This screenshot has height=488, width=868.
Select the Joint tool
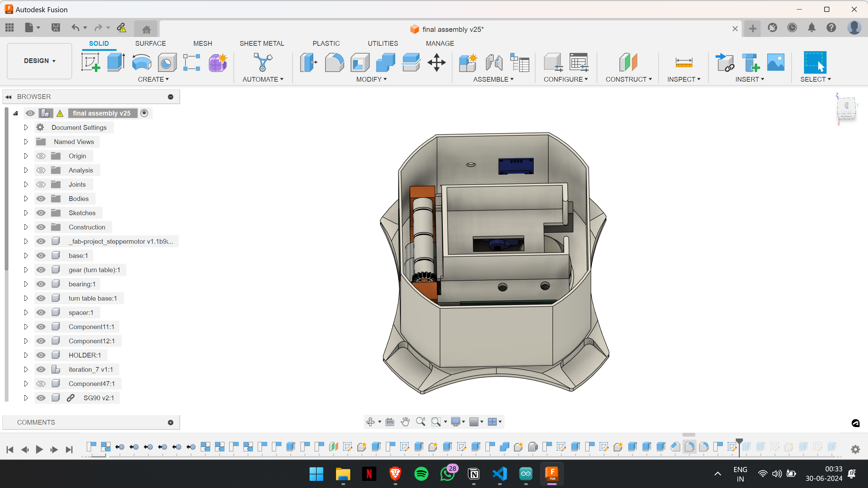494,62
